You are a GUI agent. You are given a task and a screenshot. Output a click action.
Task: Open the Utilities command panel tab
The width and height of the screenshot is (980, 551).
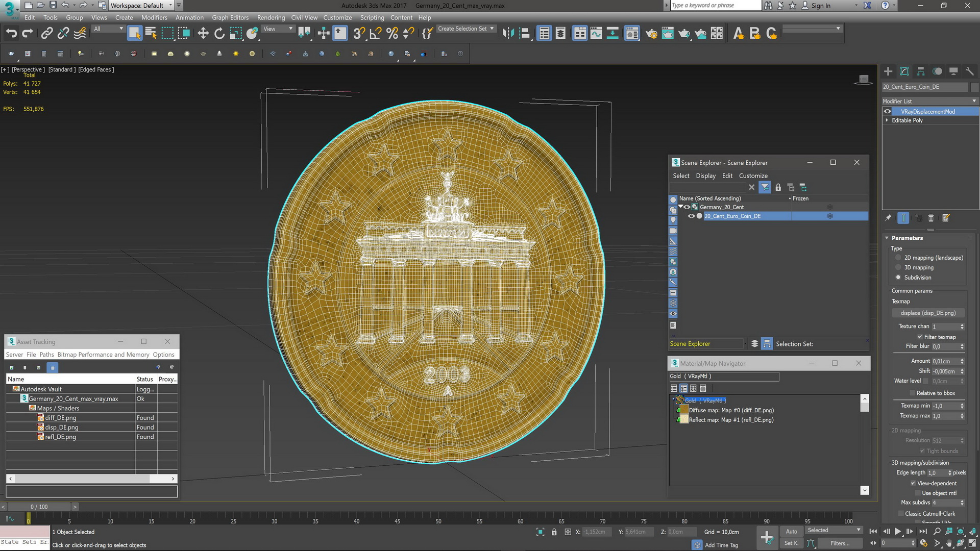click(970, 71)
